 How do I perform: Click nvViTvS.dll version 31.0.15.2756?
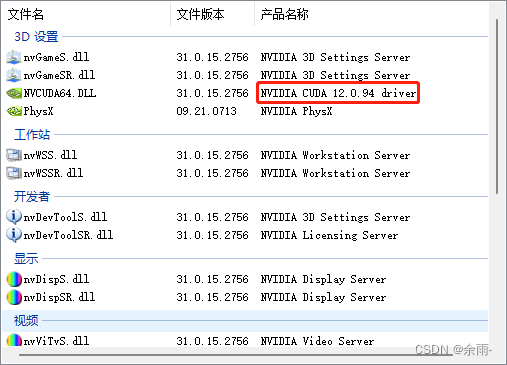(x=212, y=341)
